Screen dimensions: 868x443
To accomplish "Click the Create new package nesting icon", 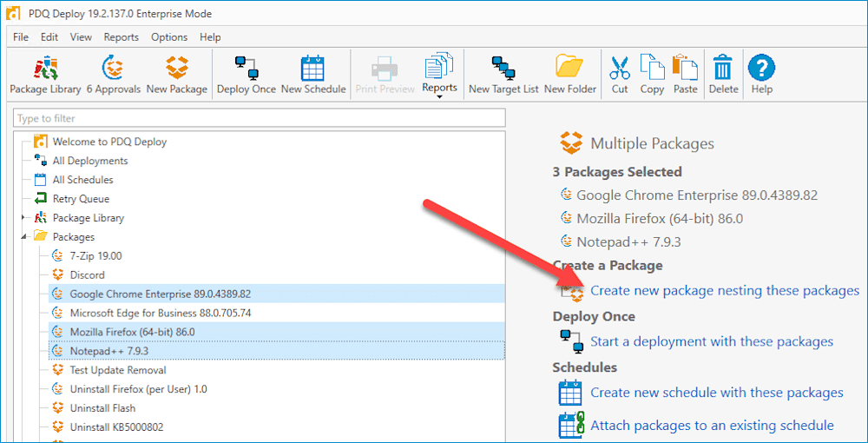I will 574,292.
